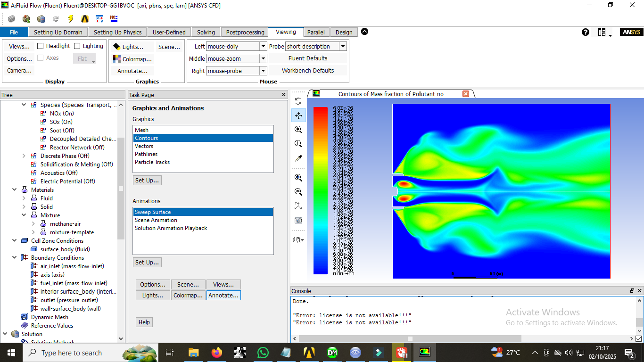Click the axis orientation triad icon

[298, 206]
